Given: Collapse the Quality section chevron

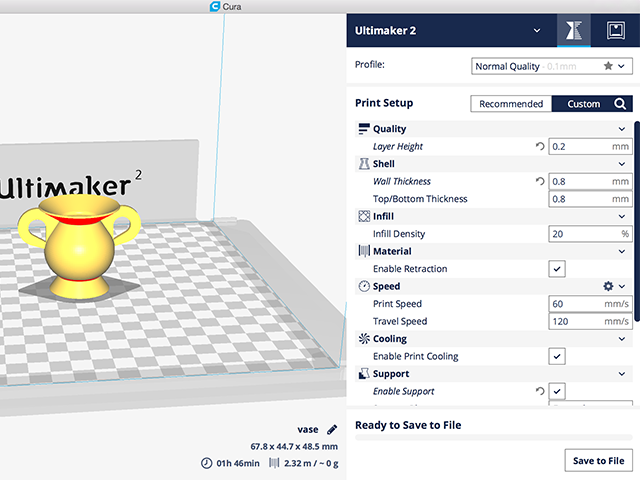Looking at the screenshot, I should coord(622,129).
